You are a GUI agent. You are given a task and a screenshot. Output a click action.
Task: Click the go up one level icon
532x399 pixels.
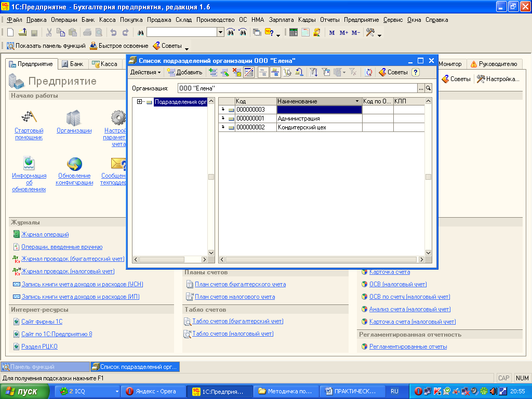[299, 72]
